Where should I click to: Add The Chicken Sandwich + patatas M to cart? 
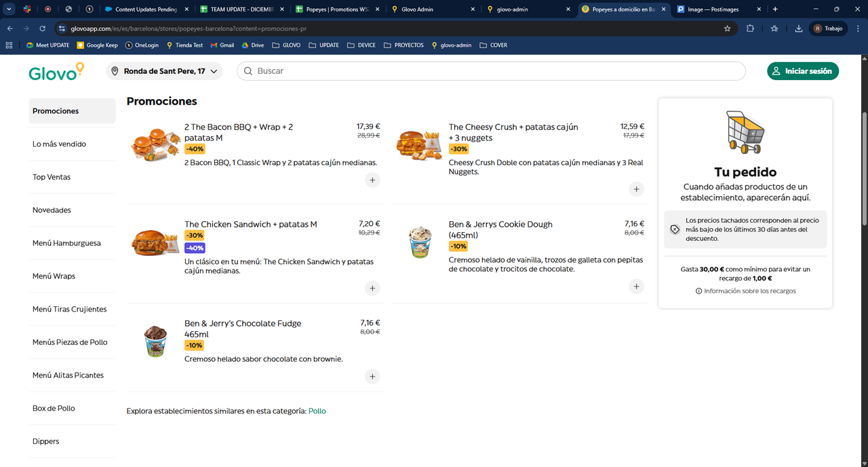pos(372,288)
